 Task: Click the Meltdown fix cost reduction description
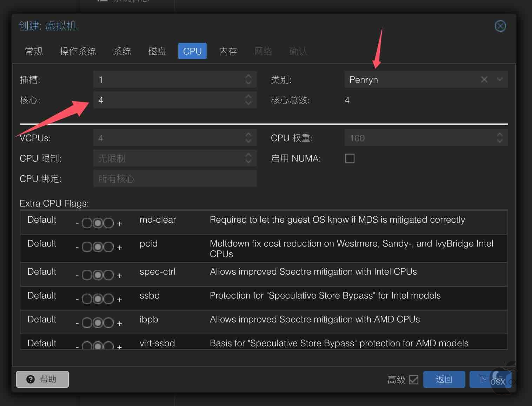tap(351, 249)
